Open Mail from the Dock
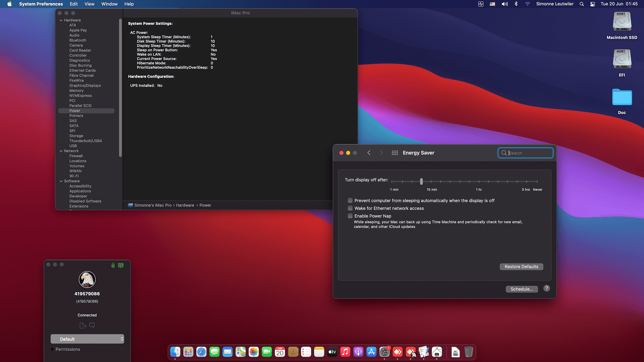Viewport: 644px width, 362px height. tap(227, 352)
